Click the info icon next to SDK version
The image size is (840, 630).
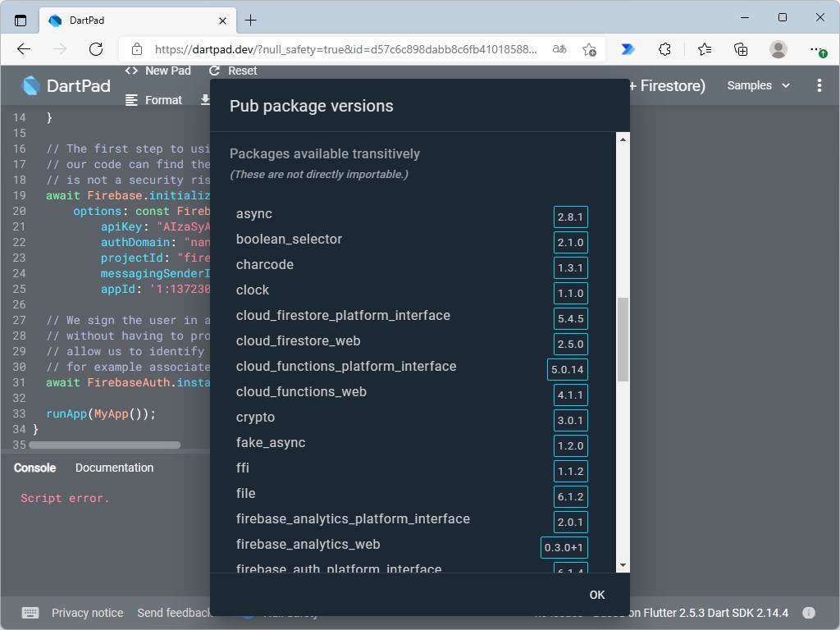click(808, 613)
